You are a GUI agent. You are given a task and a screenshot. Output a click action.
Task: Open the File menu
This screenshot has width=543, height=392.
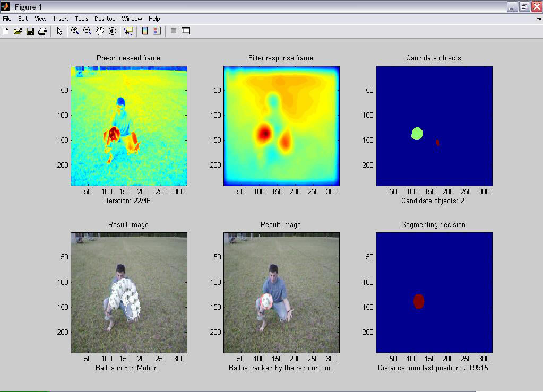tap(7, 19)
